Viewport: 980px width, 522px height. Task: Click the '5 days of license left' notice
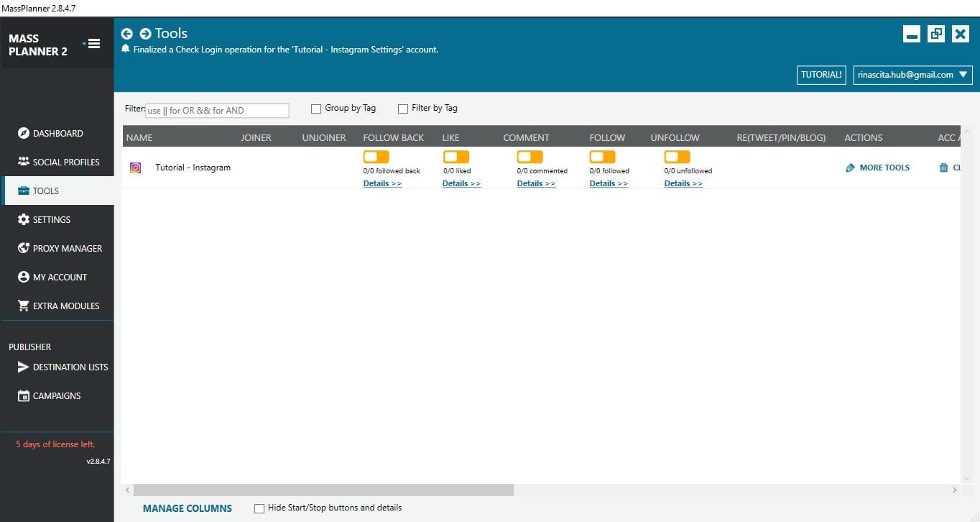(55, 444)
